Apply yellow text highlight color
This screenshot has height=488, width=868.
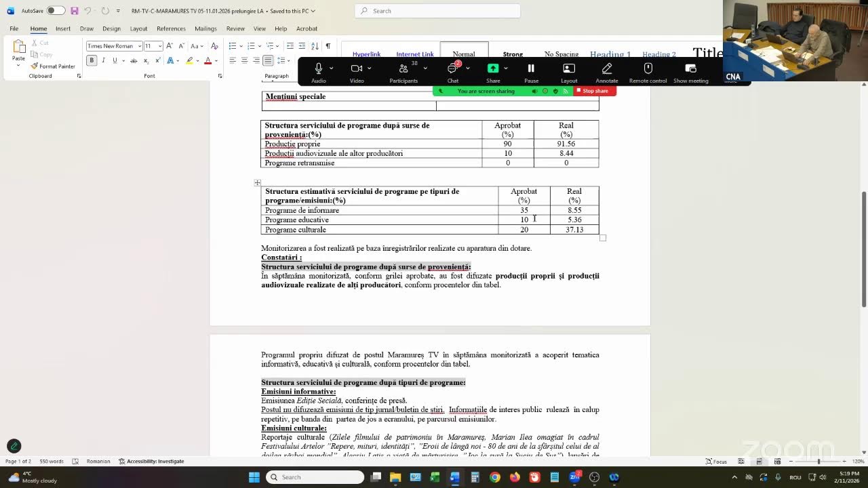click(189, 60)
